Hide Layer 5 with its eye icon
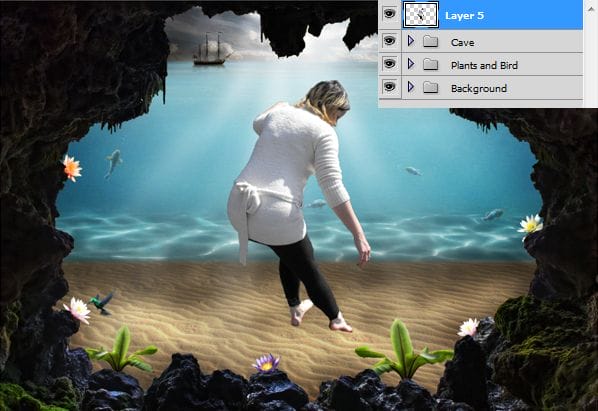The image size is (598, 411). [x=389, y=14]
